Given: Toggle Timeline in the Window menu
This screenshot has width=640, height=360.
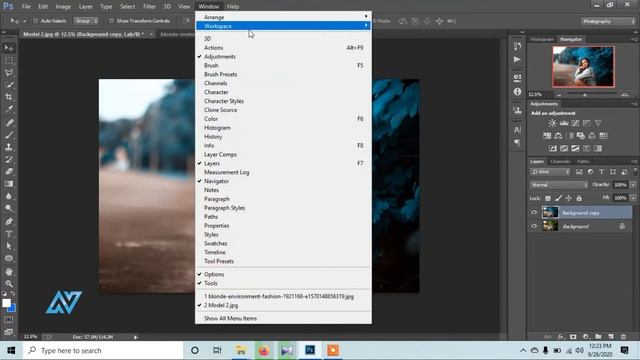Looking at the screenshot, I should click(283, 252).
